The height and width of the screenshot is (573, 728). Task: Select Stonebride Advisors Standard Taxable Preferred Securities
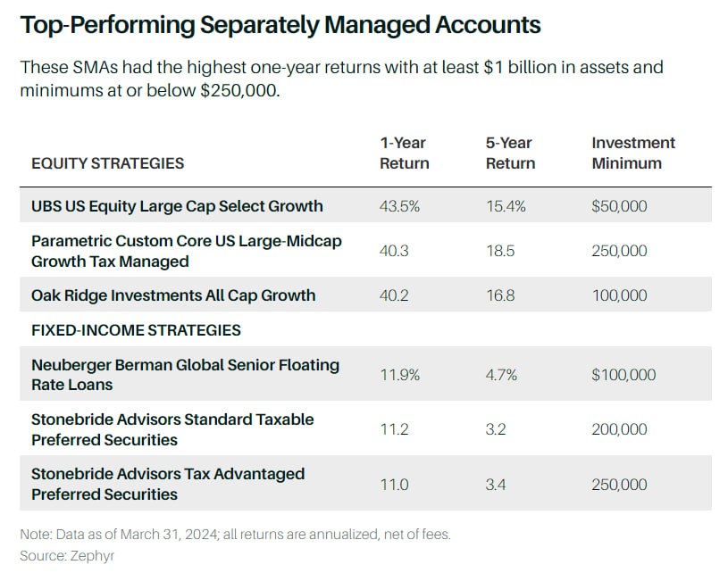pyautogui.click(x=172, y=429)
